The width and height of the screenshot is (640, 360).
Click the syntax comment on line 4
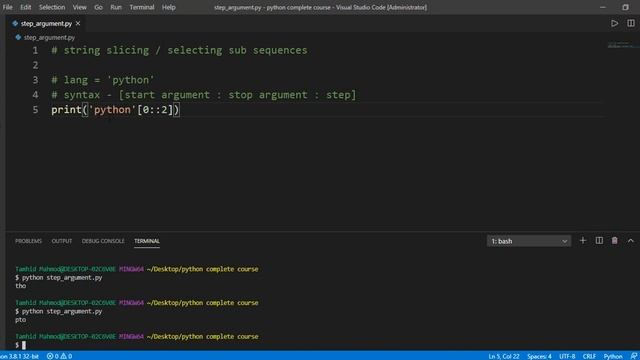tap(204, 95)
